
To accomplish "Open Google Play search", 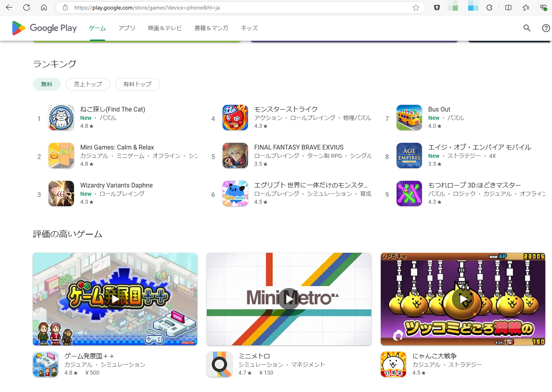I will pyautogui.click(x=527, y=28).
